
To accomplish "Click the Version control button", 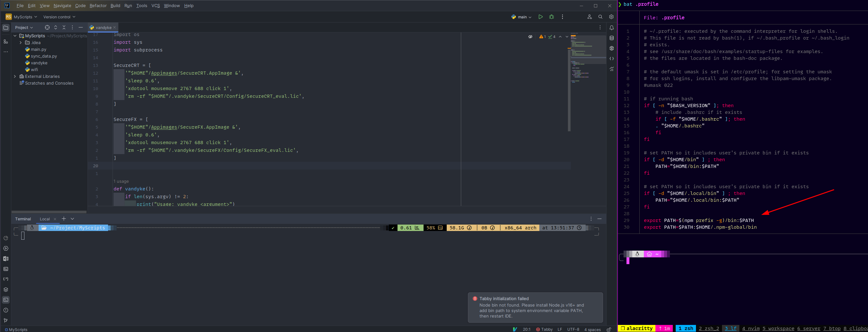I will pos(57,17).
